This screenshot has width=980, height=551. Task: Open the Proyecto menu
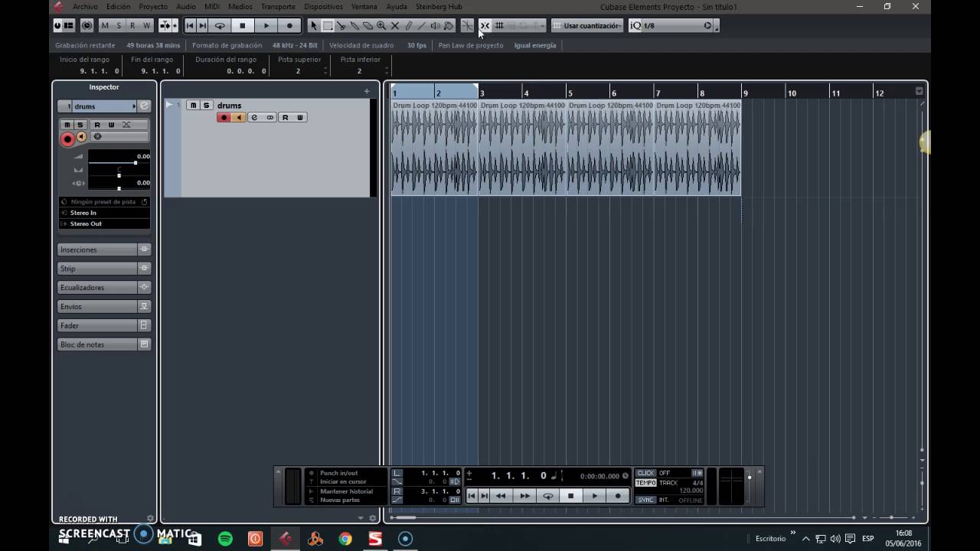(x=153, y=6)
